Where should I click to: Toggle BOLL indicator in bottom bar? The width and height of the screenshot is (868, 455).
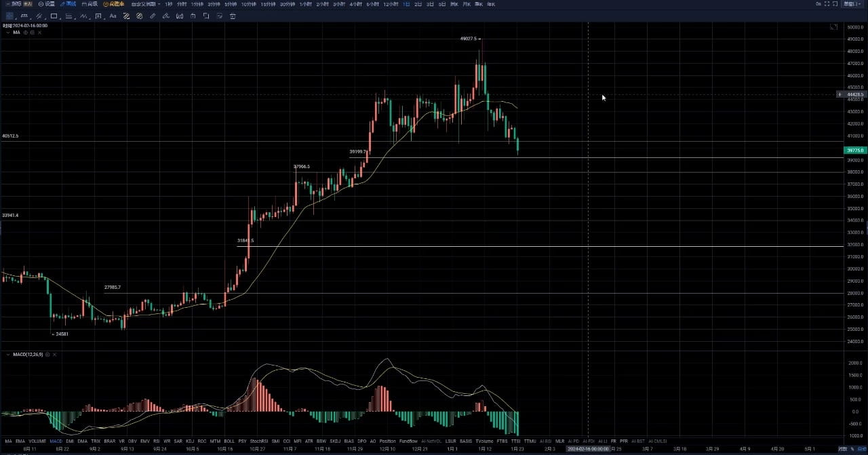point(229,441)
